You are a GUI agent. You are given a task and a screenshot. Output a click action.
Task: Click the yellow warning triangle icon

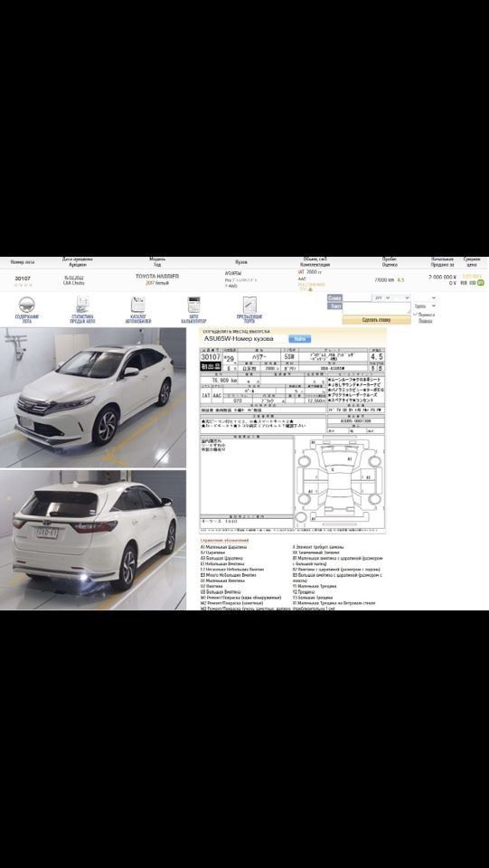(310, 289)
